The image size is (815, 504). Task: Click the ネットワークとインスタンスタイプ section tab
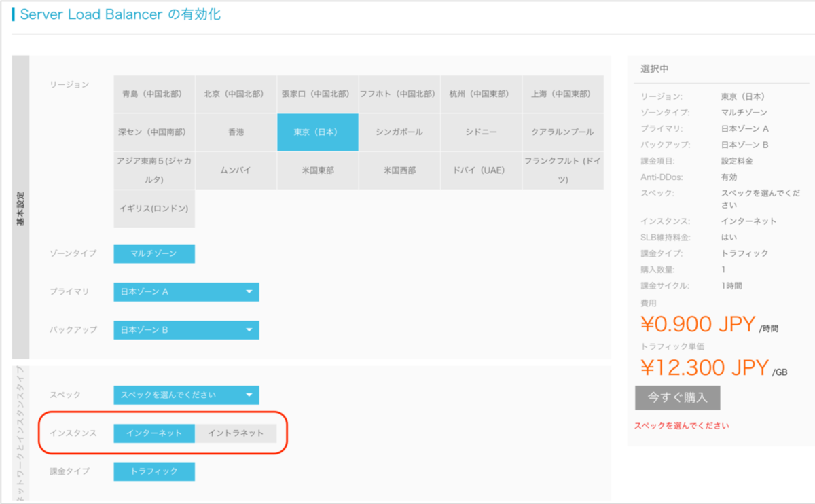click(20, 435)
